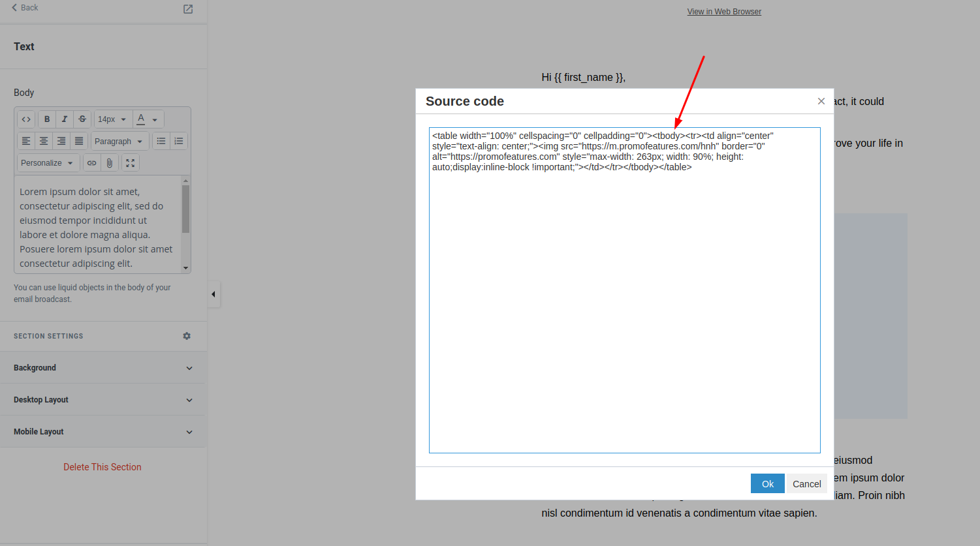Insert a numbered list
The width and height of the screenshot is (980, 546).
(179, 141)
